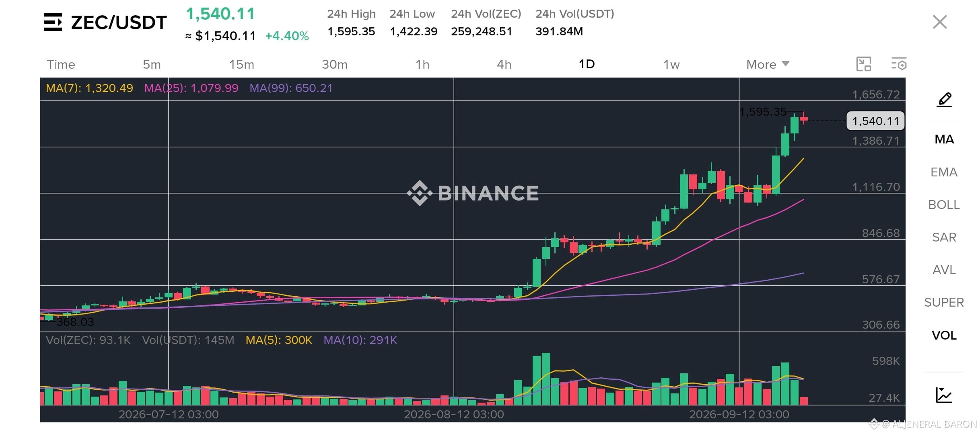Image resolution: width=980 pixels, height=434 pixels.
Task: Enable the EMA indicator
Action: 944,172
